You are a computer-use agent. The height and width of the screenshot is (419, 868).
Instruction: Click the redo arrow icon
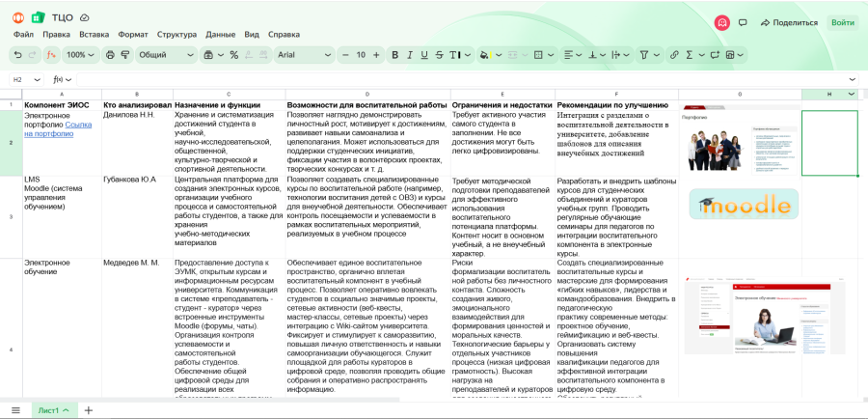[33, 55]
